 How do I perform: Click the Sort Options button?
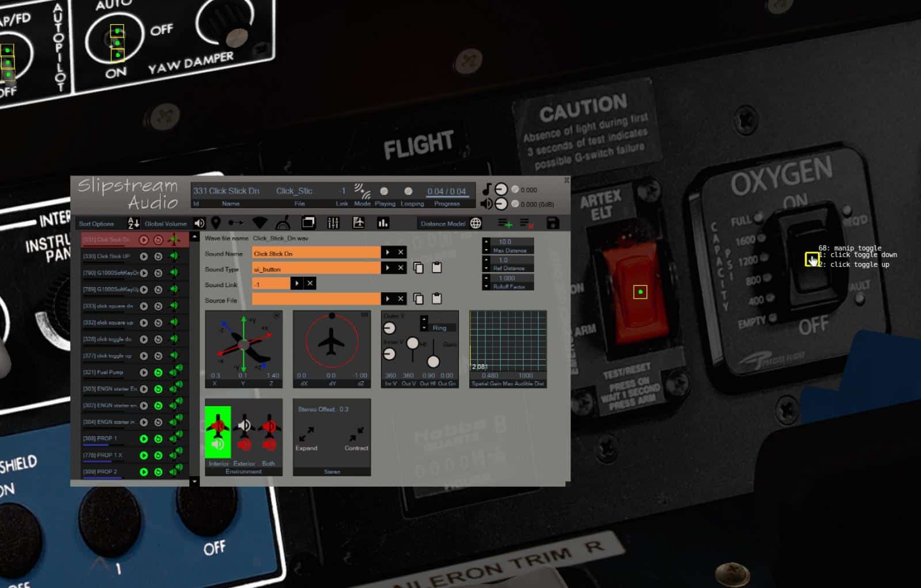[97, 224]
